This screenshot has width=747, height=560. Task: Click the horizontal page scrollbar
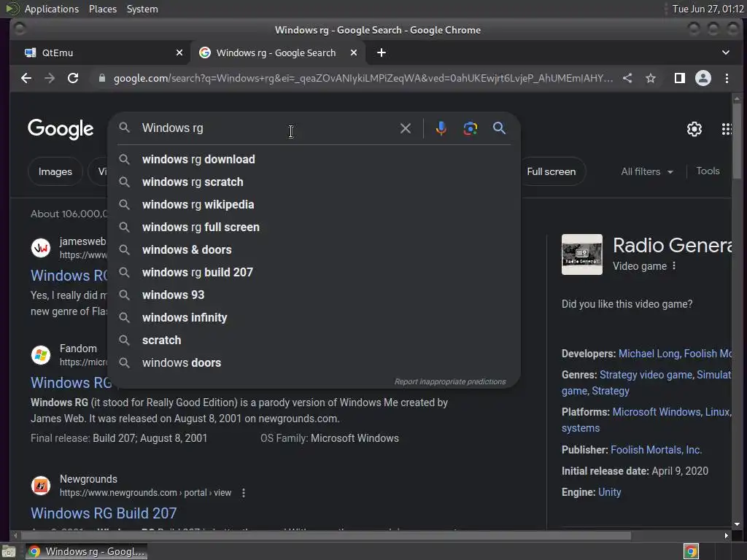pyautogui.click(x=325, y=536)
